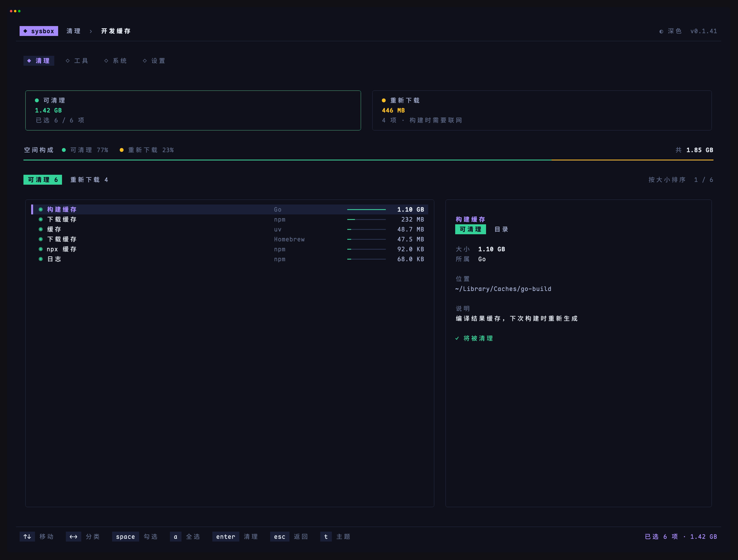The width and height of the screenshot is (738, 560).
Task: Click the size bar of 232 MB row
Action: point(366,219)
